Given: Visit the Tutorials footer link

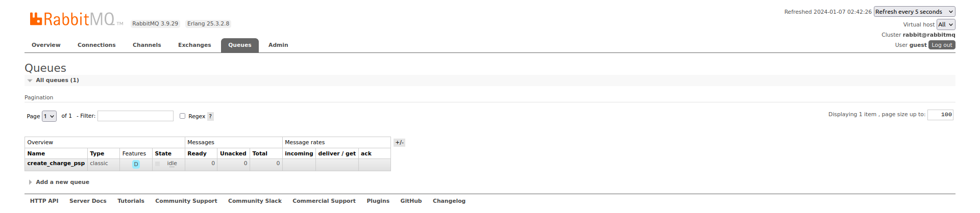Looking at the screenshot, I should click(x=131, y=201).
